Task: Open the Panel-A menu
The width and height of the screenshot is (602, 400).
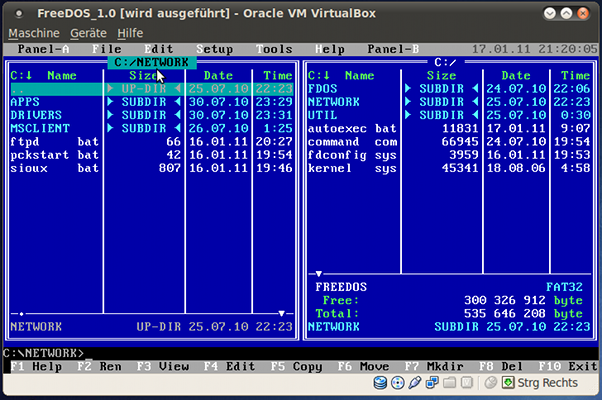Action: click(x=43, y=49)
